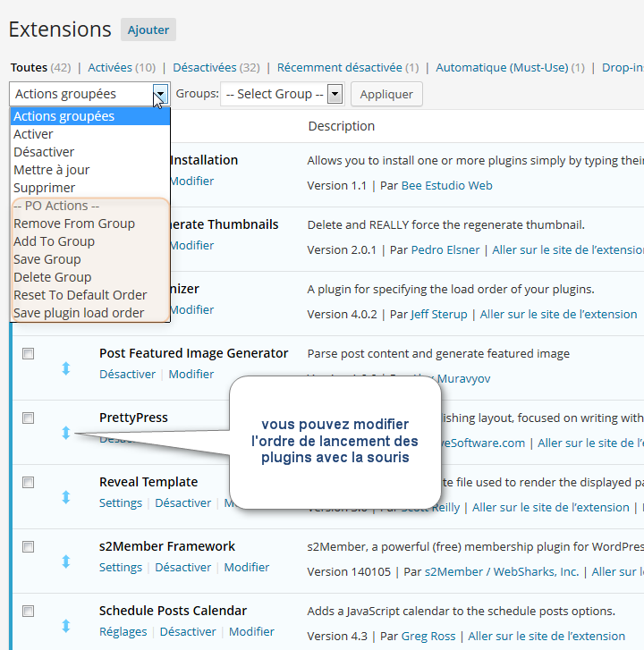Choose Remove From Group action

click(90, 224)
